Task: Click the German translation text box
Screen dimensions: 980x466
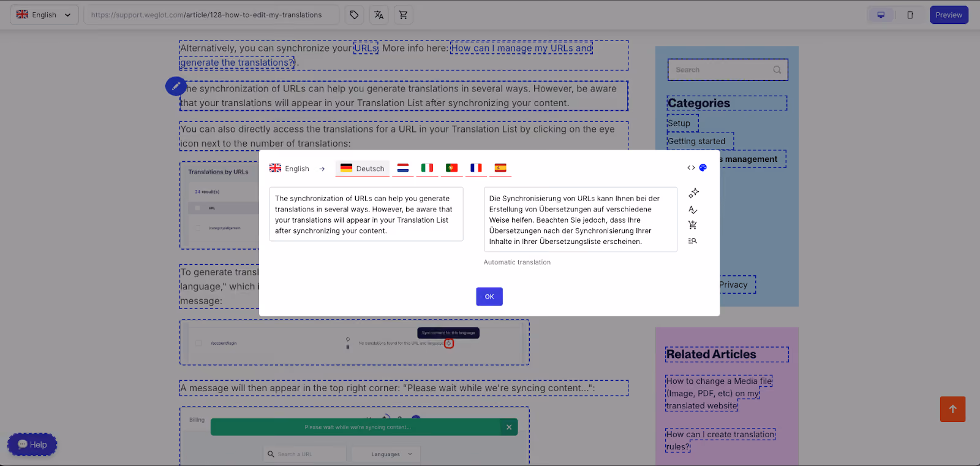Action: (580, 220)
